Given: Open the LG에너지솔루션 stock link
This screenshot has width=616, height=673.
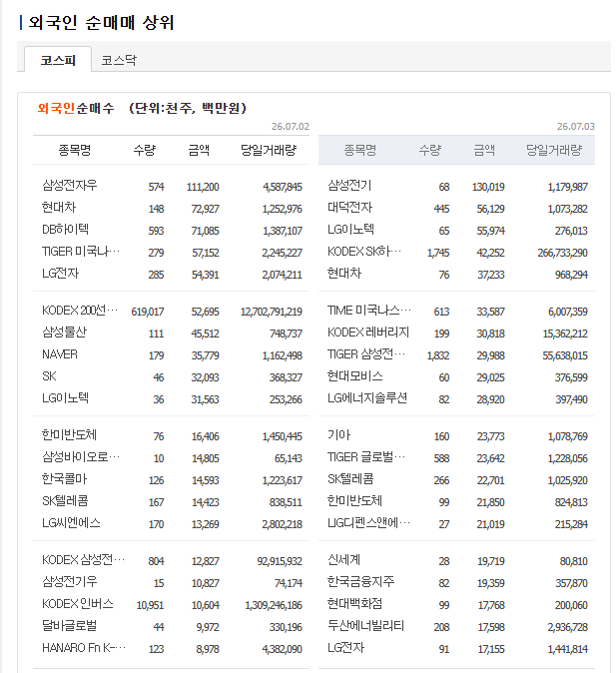Looking at the screenshot, I should click(367, 398).
